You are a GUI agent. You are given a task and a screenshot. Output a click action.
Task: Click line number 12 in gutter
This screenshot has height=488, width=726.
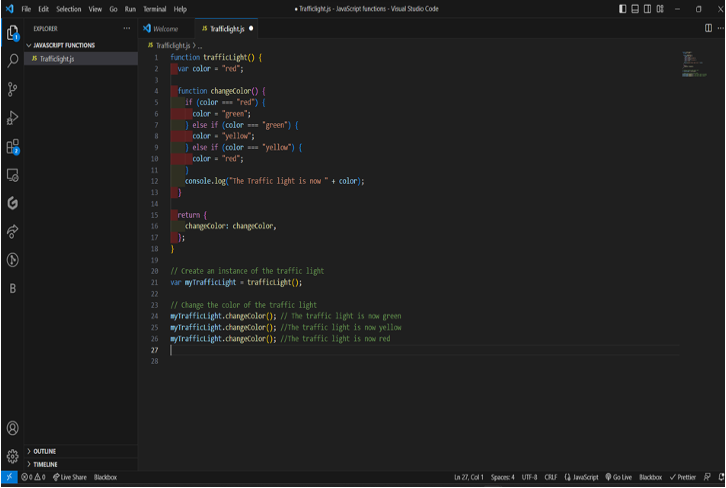[155, 181]
